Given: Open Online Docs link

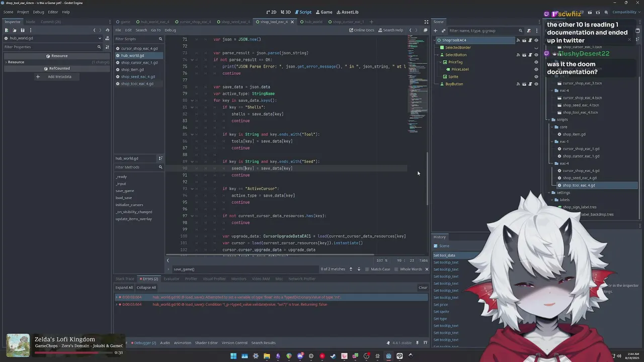Looking at the screenshot, I should [x=362, y=30].
